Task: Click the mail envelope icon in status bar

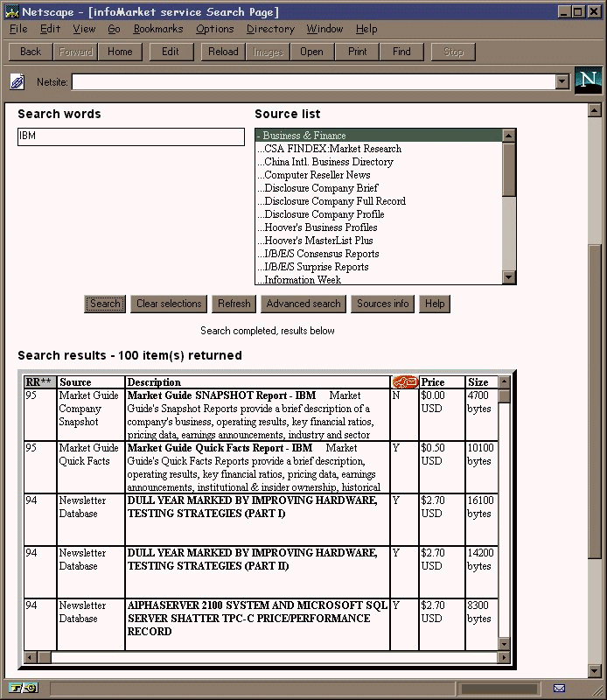Action: [559, 689]
